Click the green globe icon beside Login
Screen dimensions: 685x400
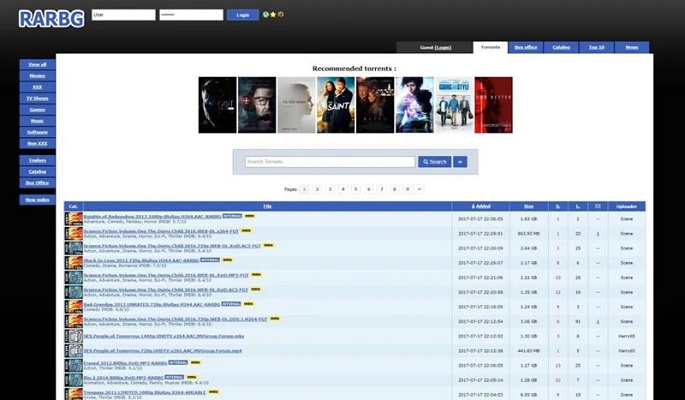(x=266, y=14)
